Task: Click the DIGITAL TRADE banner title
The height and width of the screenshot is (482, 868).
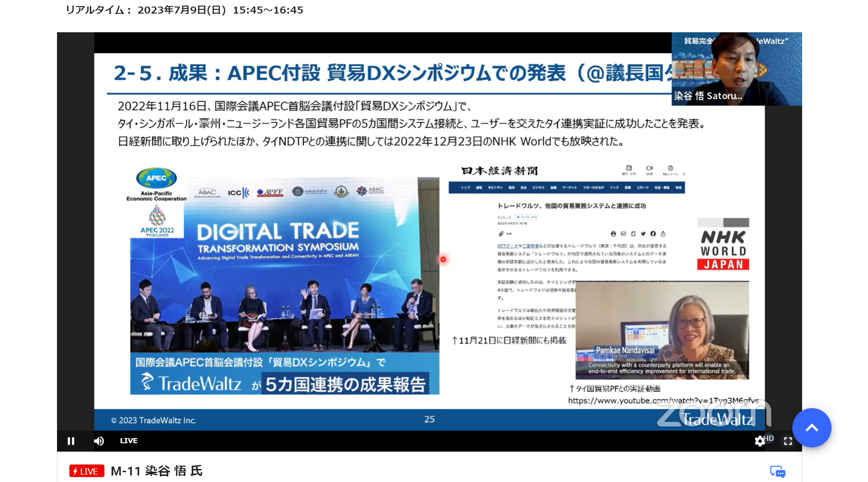Action: pyautogui.click(x=278, y=231)
